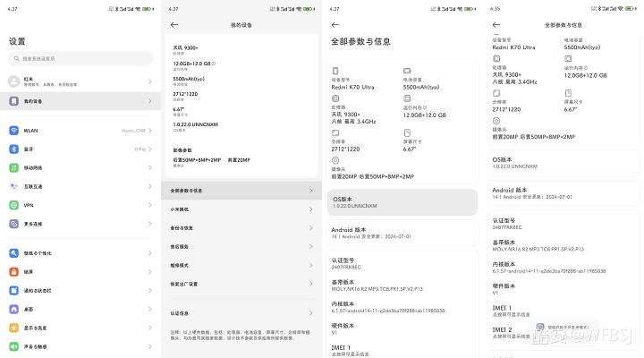Open the 售后服务 after-sales service entry
The height and width of the screenshot is (358, 644).
(x=241, y=247)
